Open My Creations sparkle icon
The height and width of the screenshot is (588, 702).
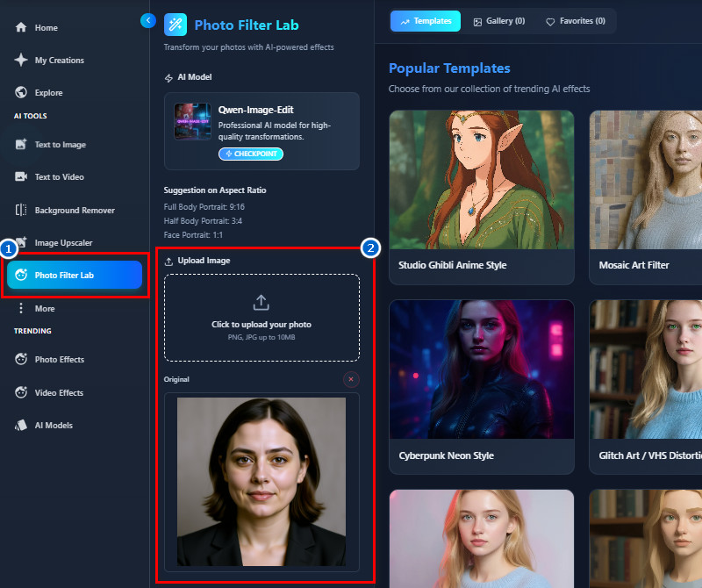click(21, 61)
